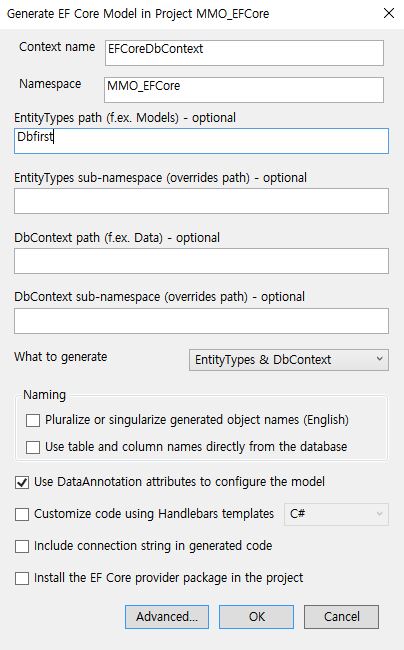Check Install the EF Core provider package
The height and width of the screenshot is (650, 404).
tap(22, 578)
